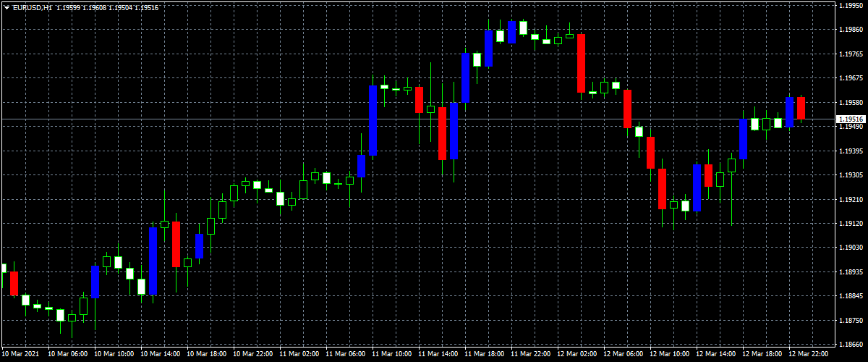Click the 10 Mar 06:00 time label
The image size is (868, 362).
[x=69, y=355]
